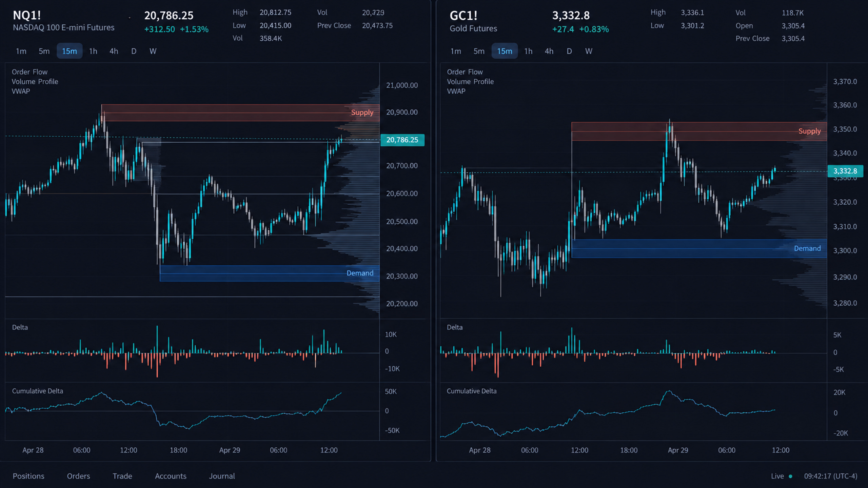Click the Live connection status indicator

point(782,476)
